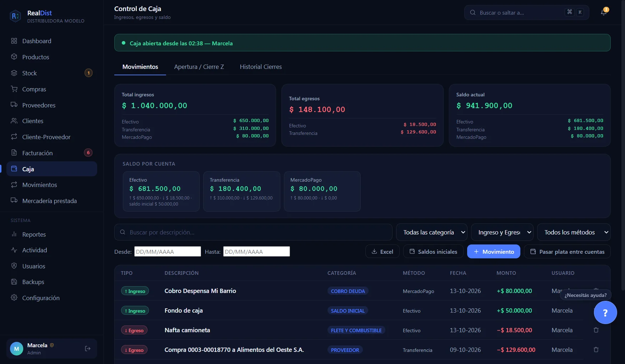Add a new Movimiento
The width and height of the screenshot is (625, 364).
(x=494, y=252)
